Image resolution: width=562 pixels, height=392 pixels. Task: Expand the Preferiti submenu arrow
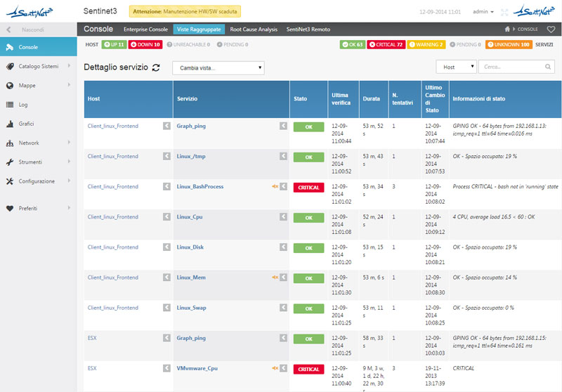click(x=69, y=208)
